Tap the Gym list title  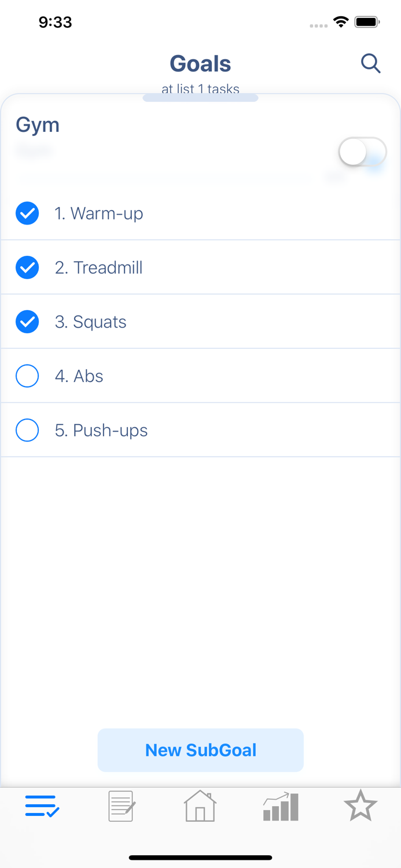37,124
